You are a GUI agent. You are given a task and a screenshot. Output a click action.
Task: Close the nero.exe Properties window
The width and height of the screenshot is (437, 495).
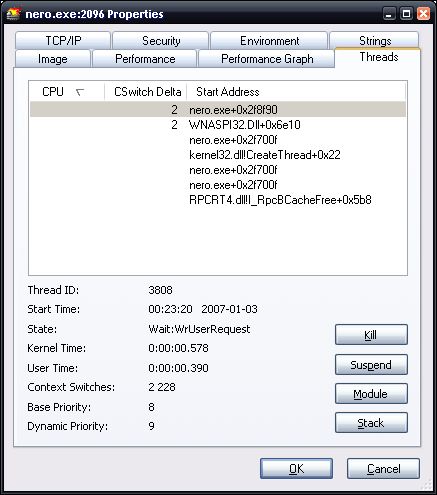pyautogui.click(x=423, y=14)
